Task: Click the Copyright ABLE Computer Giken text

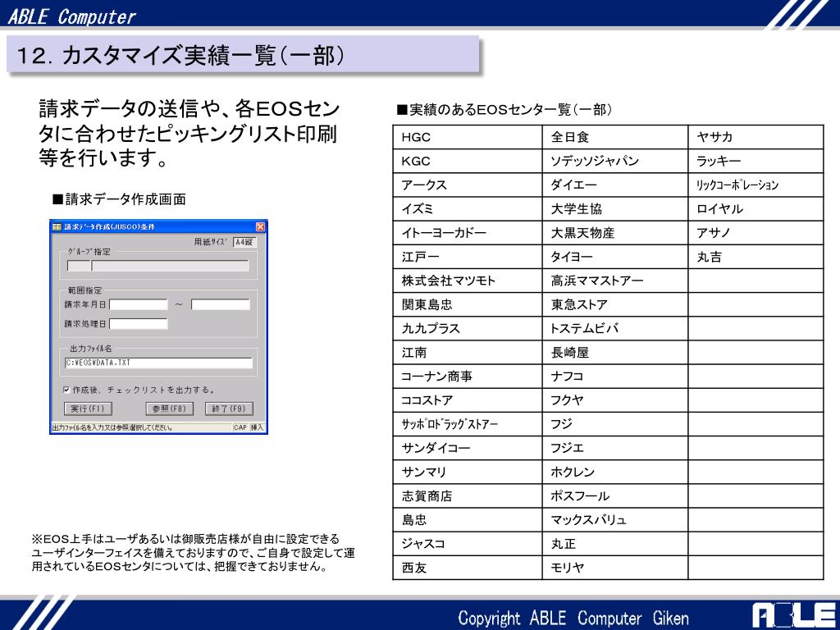Action: pos(573,619)
